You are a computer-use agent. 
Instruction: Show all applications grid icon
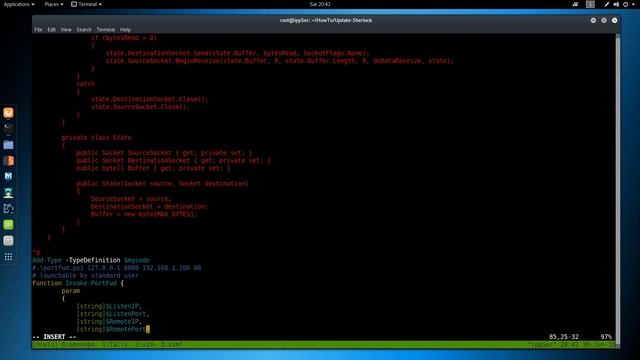tap(8, 257)
